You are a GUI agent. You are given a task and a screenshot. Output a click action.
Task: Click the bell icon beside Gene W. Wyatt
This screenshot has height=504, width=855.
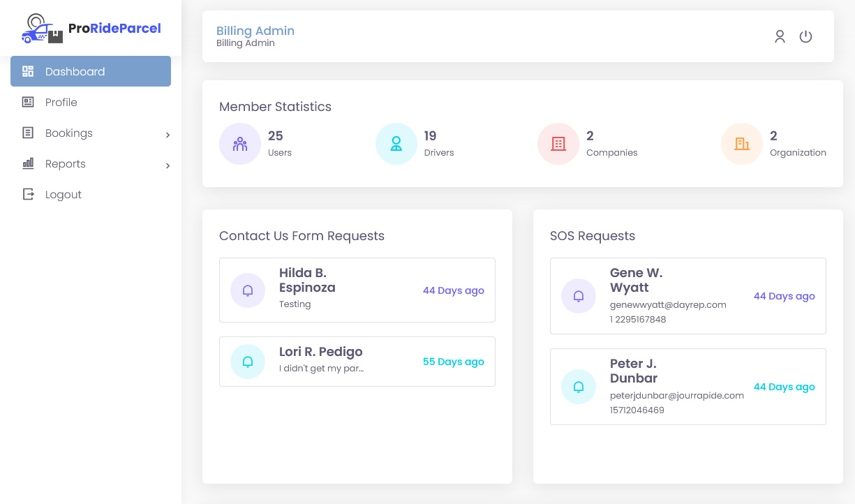pos(579,296)
